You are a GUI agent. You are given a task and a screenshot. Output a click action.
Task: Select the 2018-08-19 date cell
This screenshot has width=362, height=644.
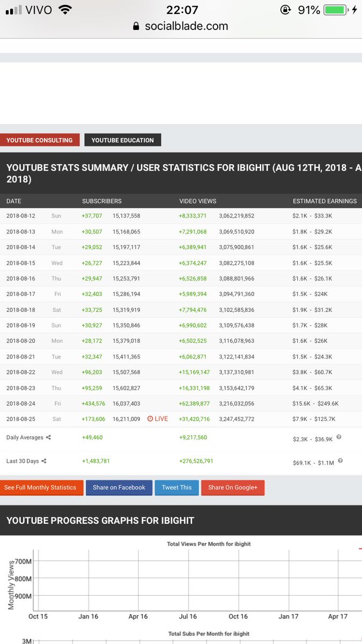point(21,325)
